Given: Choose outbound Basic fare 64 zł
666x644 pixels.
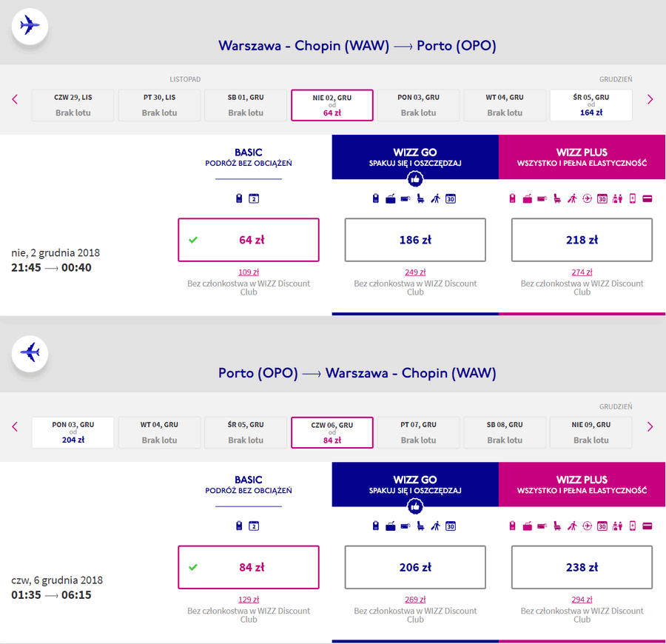Looking at the screenshot, I should (249, 240).
